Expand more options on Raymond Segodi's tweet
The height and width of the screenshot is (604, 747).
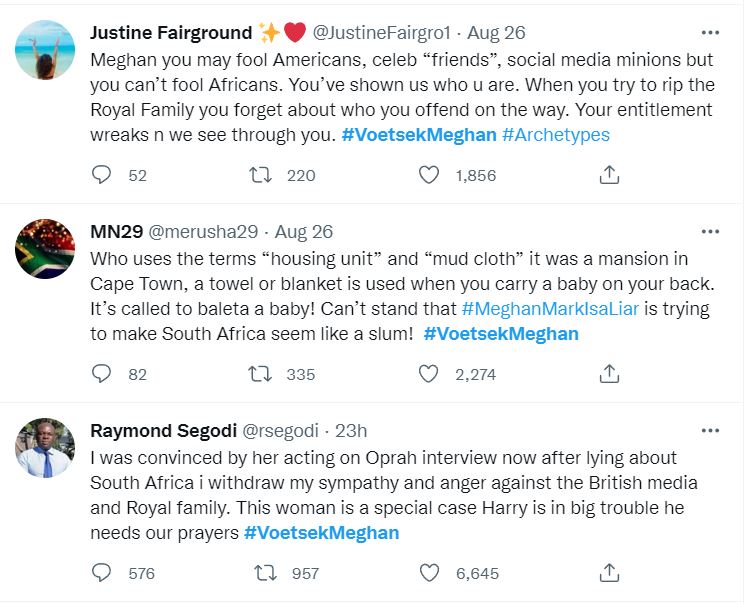click(710, 430)
